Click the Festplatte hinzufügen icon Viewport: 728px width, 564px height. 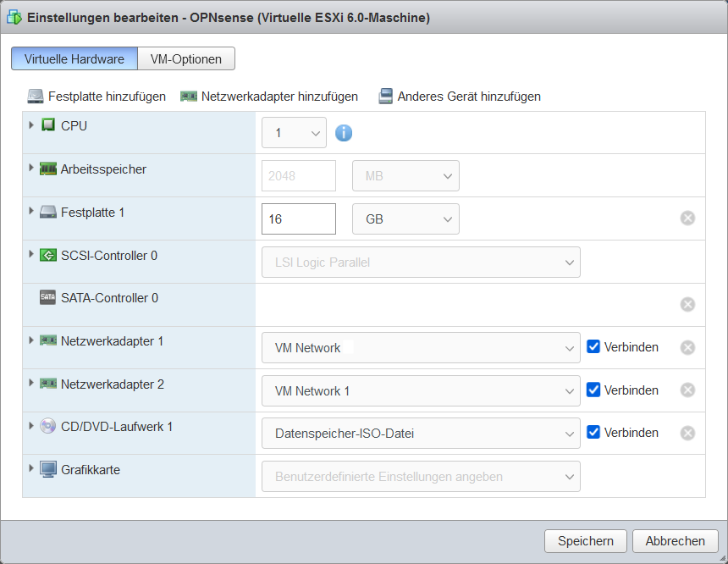(x=36, y=96)
